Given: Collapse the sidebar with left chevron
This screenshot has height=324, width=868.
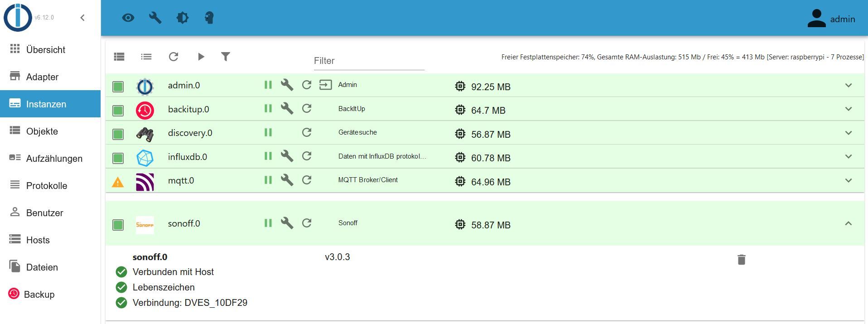Looking at the screenshot, I should (x=82, y=18).
